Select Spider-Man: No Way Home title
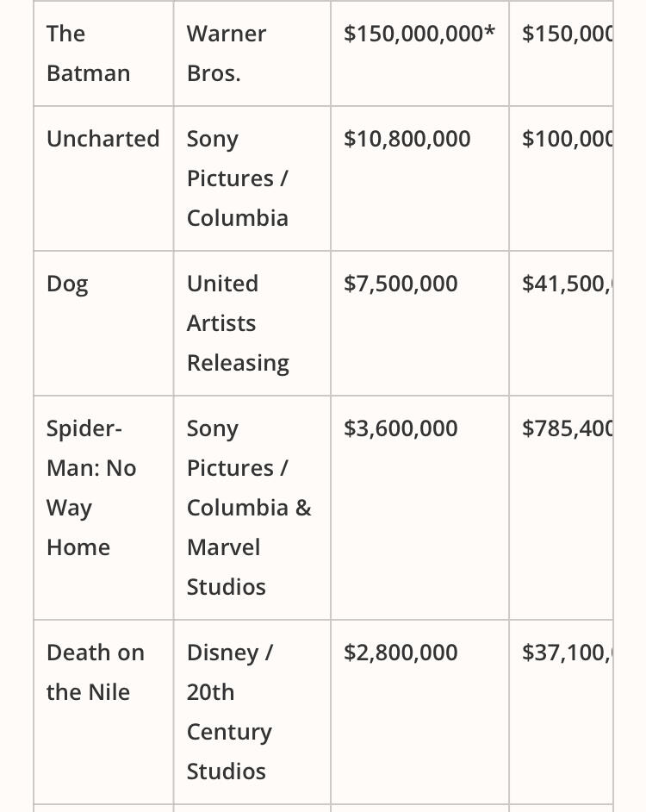Image resolution: width=646 pixels, height=812 pixels. coord(91,488)
